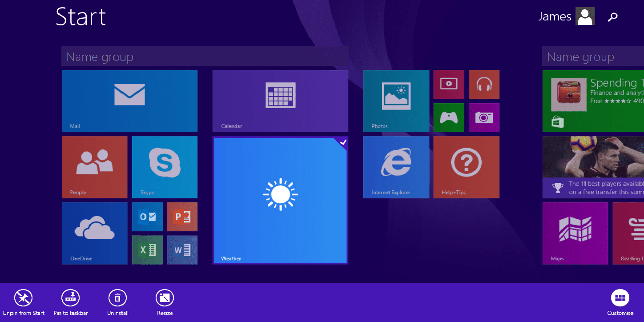The height and width of the screenshot is (322, 644).
Task: Launch the Outlook small tile
Action: point(147,217)
